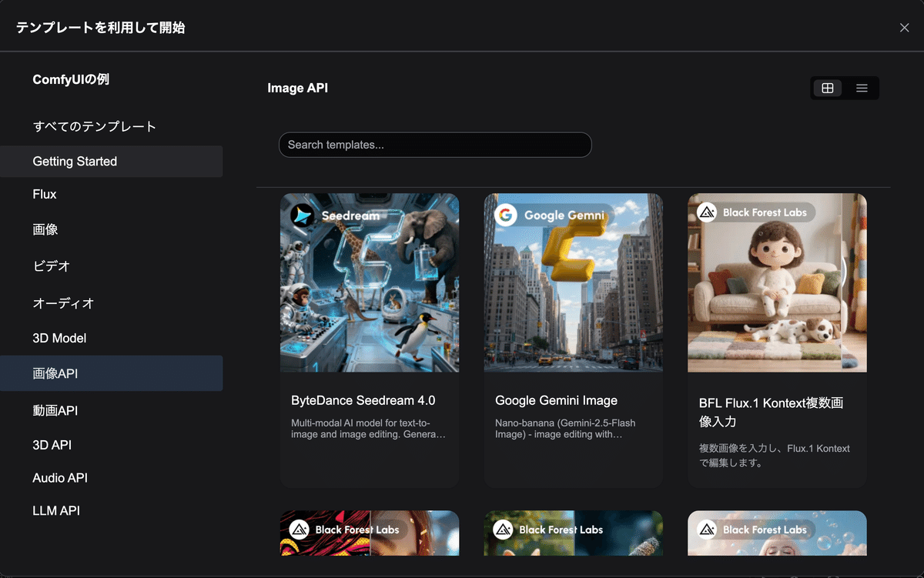The image size is (924, 578).
Task: Click the Google Gemini logo icon
Action: tap(506, 215)
